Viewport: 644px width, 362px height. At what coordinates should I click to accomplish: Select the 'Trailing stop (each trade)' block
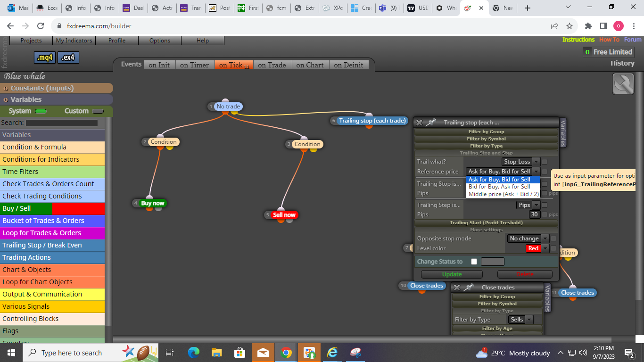[372, 121]
